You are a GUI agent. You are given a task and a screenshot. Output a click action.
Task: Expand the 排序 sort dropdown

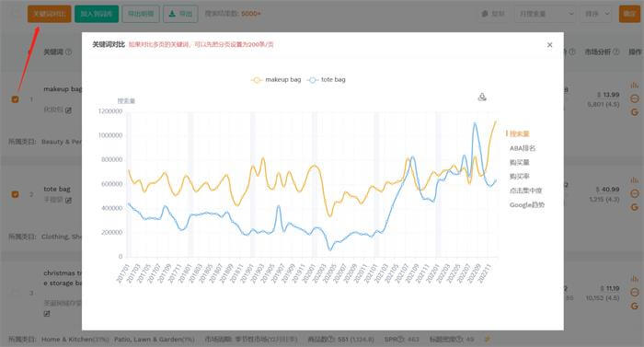pyautogui.click(x=597, y=14)
